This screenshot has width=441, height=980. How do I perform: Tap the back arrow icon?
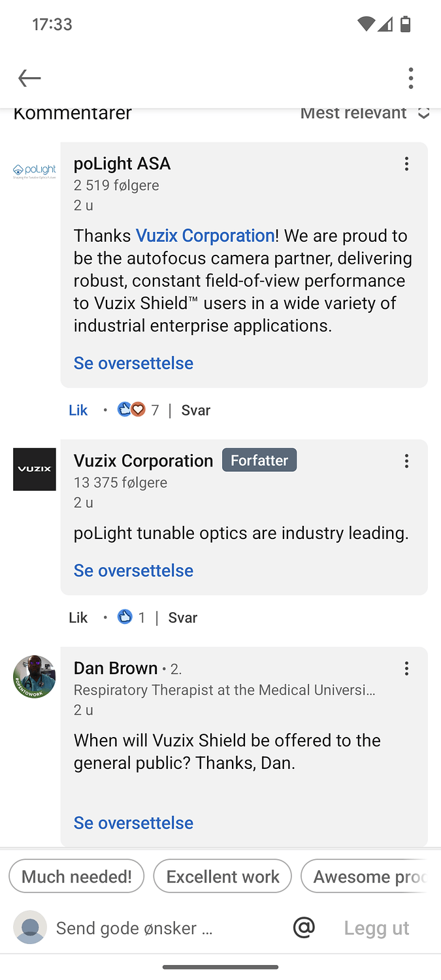click(29, 78)
